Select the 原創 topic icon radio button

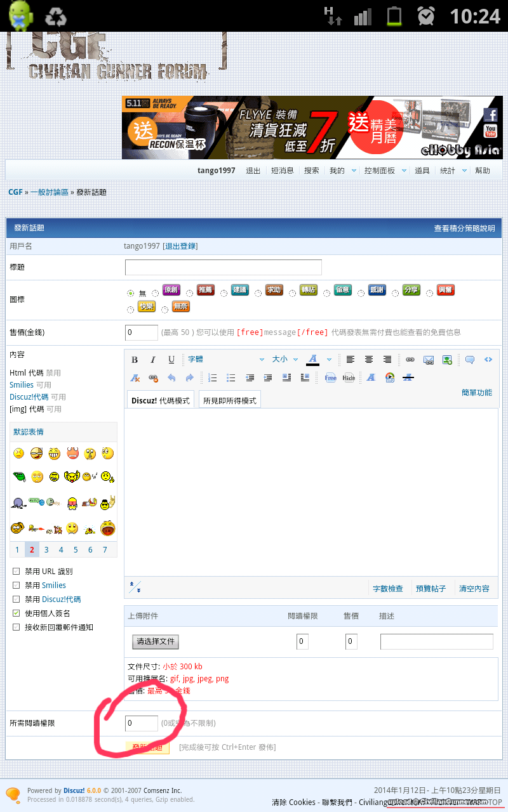[x=156, y=293]
